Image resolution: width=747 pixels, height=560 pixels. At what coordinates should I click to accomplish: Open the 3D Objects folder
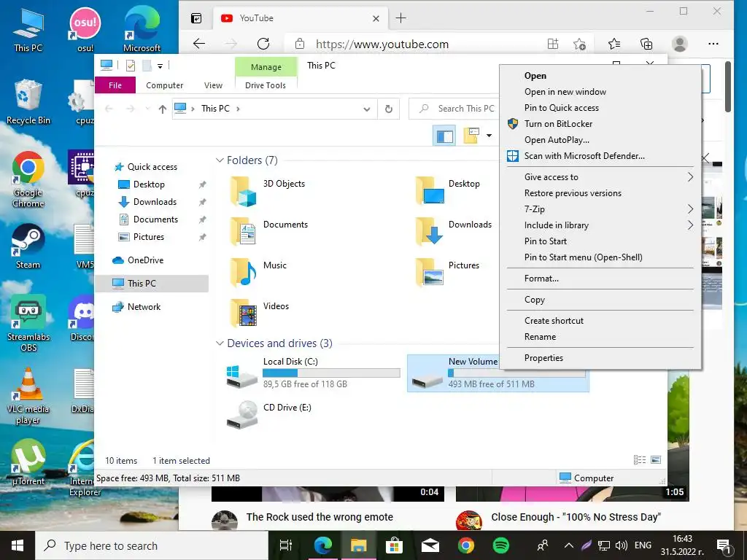pyautogui.click(x=268, y=190)
